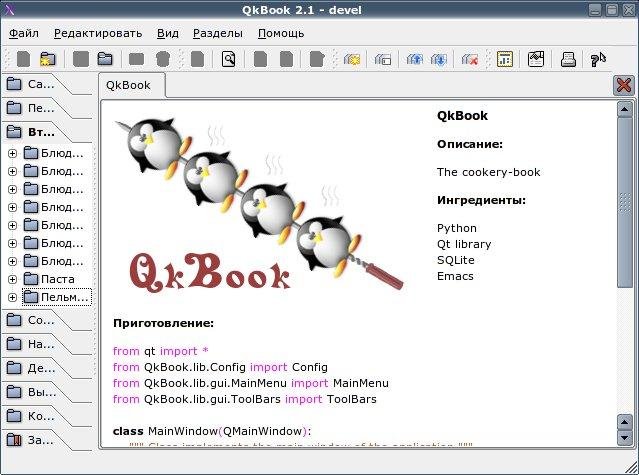The image size is (639, 475).
Task: Switch to the Со... sidebar section
Action: [41, 320]
